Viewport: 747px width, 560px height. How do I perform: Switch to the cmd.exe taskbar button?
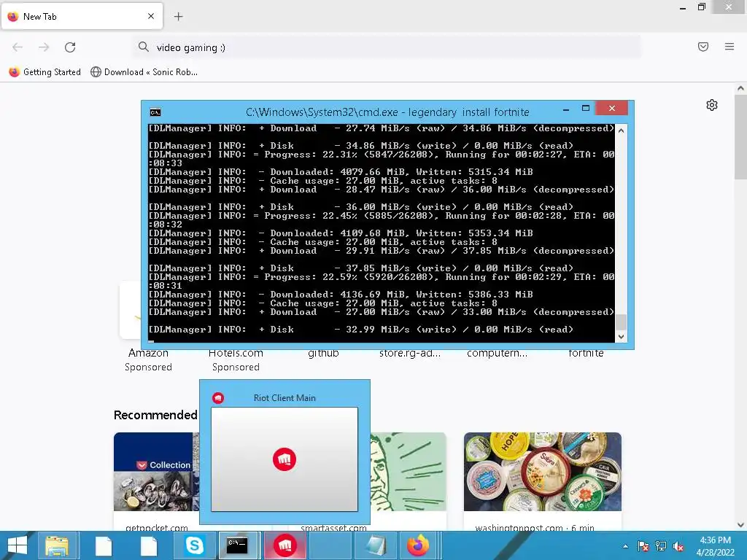tap(237, 545)
